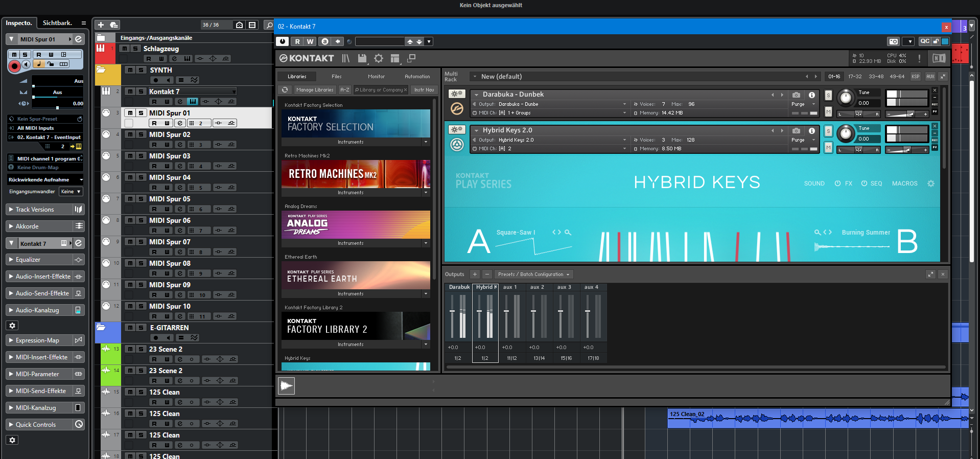The image size is (980, 459).
Task: Click Library or Company search field
Action: [x=381, y=90]
